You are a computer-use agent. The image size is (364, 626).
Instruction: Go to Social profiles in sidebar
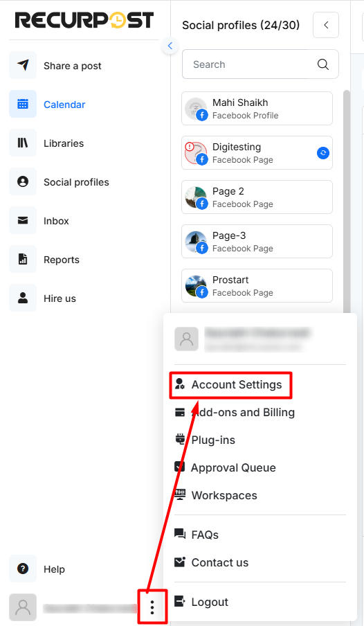(76, 182)
